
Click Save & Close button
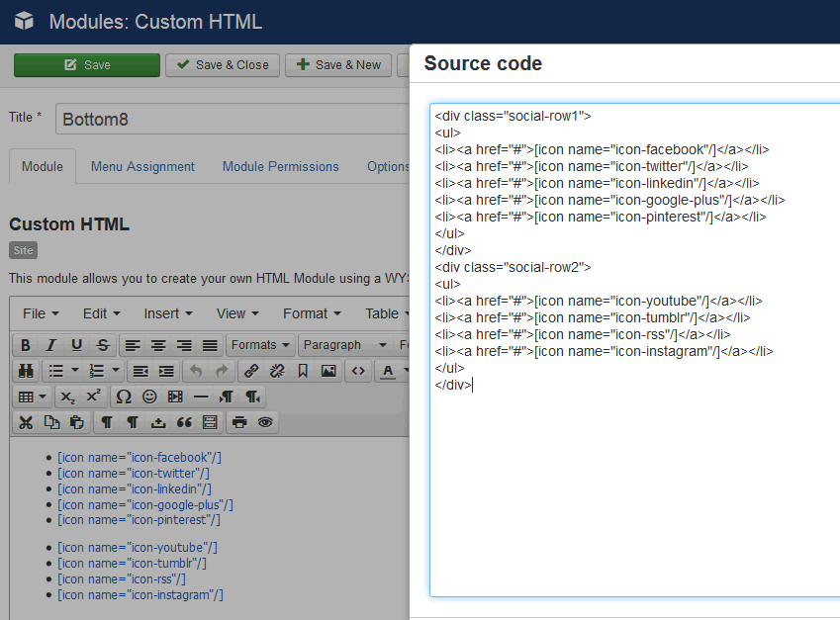tap(222, 65)
